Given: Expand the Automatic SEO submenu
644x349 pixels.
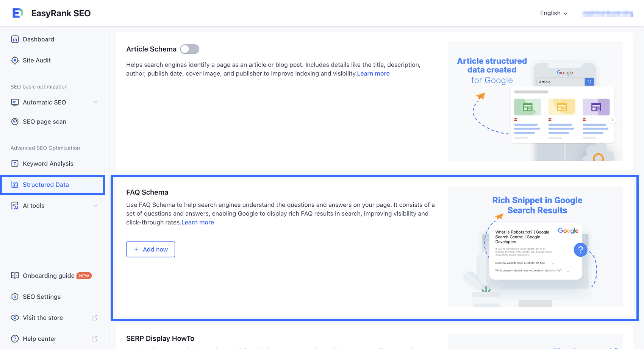Looking at the screenshot, I should [x=95, y=102].
